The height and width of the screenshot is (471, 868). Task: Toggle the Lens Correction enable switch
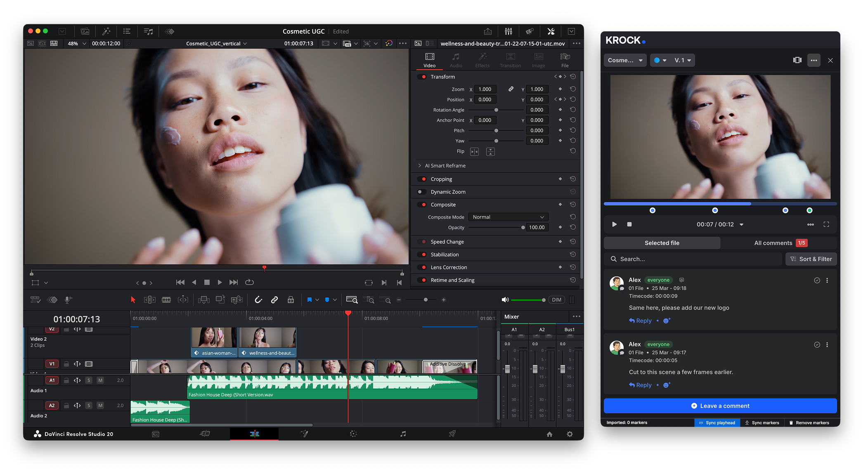422,267
